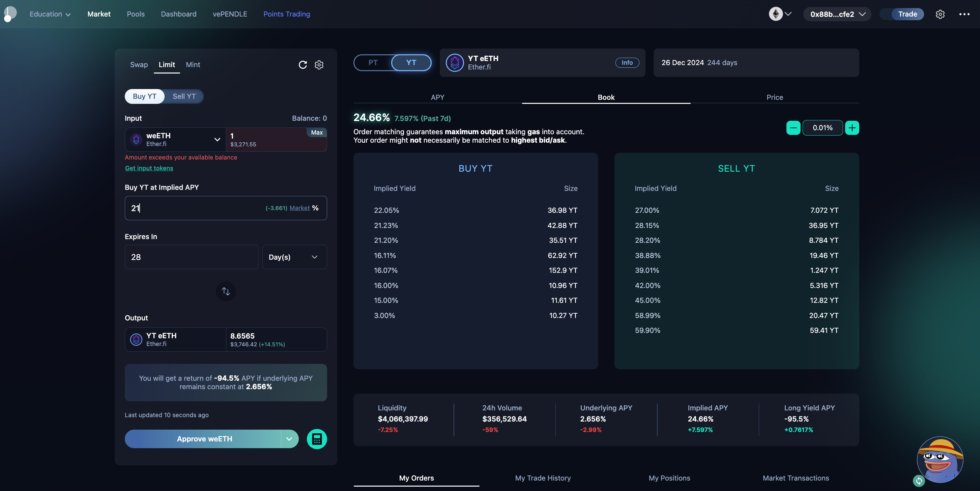Toggle the Trade mode switch
Image resolution: width=980 pixels, height=491 pixels.
pyautogui.click(x=902, y=14)
